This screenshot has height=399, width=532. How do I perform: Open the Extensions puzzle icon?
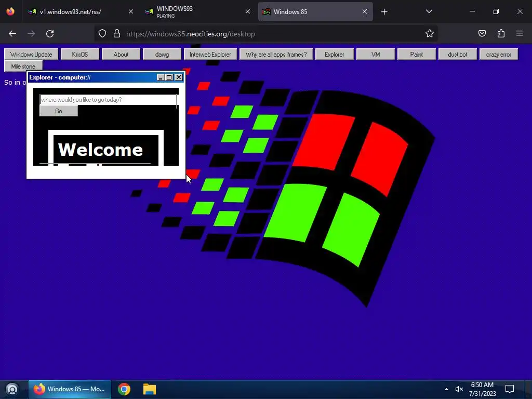[501, 34]
